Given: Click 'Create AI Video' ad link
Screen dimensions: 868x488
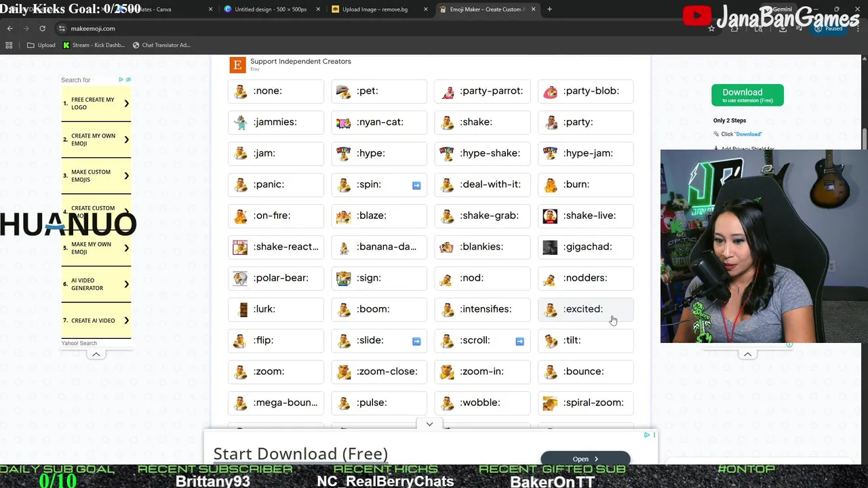Looking at the screenshot, I should pyautogui.click(x=96, y=321).
